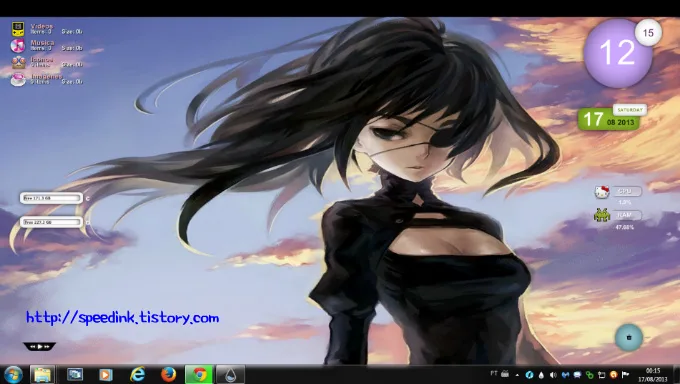Screen dimensions: 680x384
Task: Click the Malwarebytes blue M tray icon
Action: pyautogui.click(x=565, y=375)
